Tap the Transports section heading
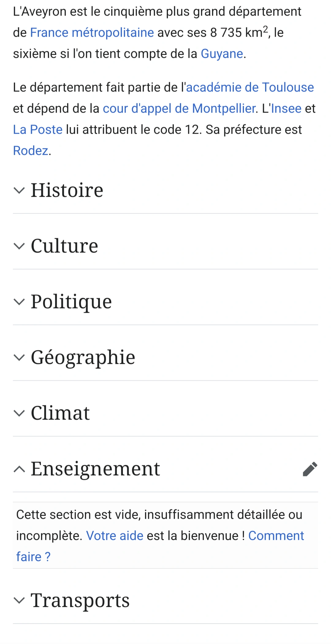 coord(80,600)
